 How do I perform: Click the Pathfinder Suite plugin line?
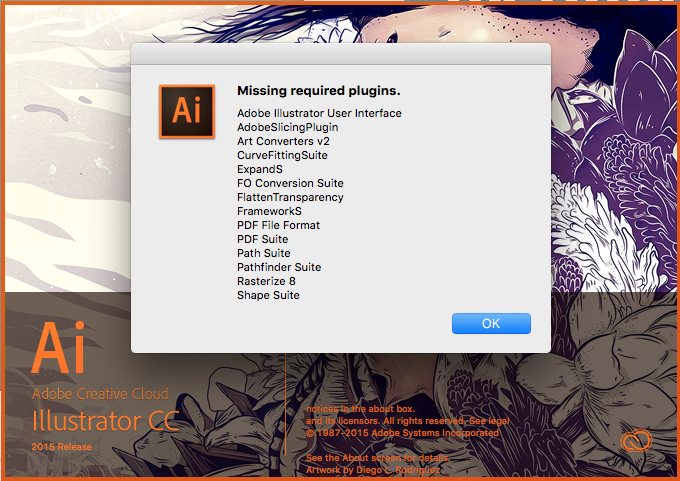point(279,267)
